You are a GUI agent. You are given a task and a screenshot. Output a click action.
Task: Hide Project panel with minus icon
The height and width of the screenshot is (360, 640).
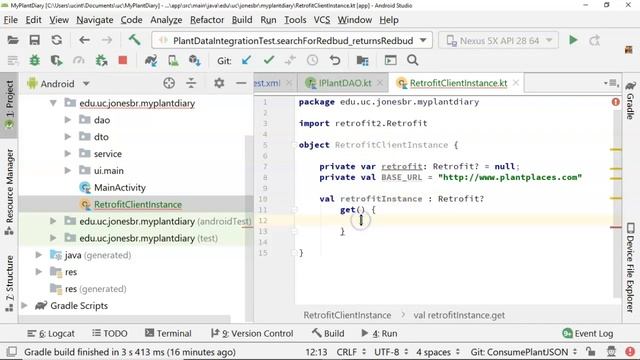[x=241, y=83]
